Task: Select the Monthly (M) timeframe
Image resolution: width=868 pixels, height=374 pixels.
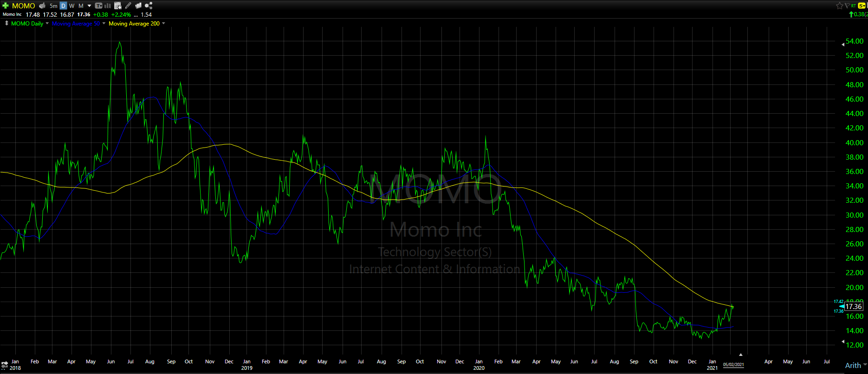Action: (81, 6)
